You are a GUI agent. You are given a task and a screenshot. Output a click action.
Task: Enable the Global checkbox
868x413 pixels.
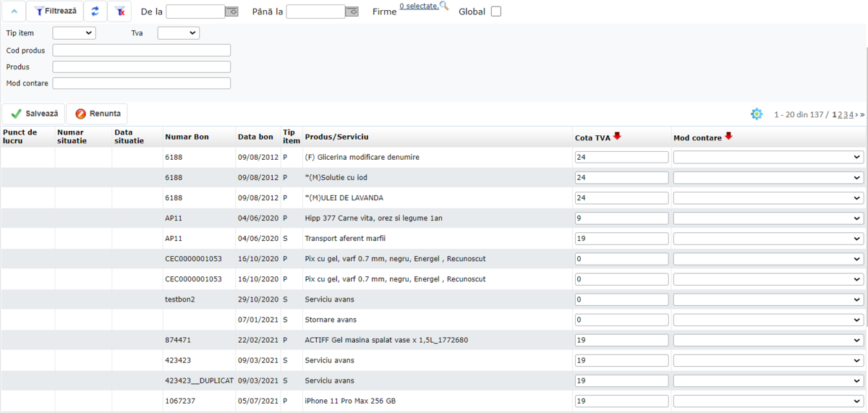(495, 12)
